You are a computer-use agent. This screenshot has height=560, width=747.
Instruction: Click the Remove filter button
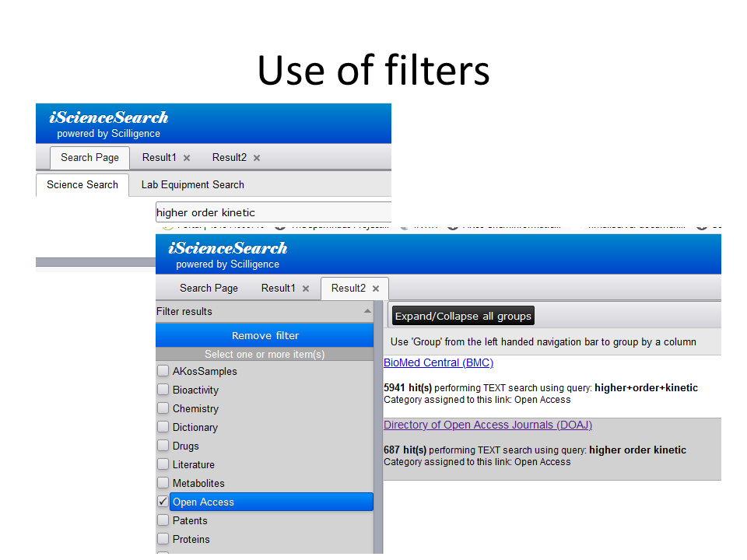[265, 335]
